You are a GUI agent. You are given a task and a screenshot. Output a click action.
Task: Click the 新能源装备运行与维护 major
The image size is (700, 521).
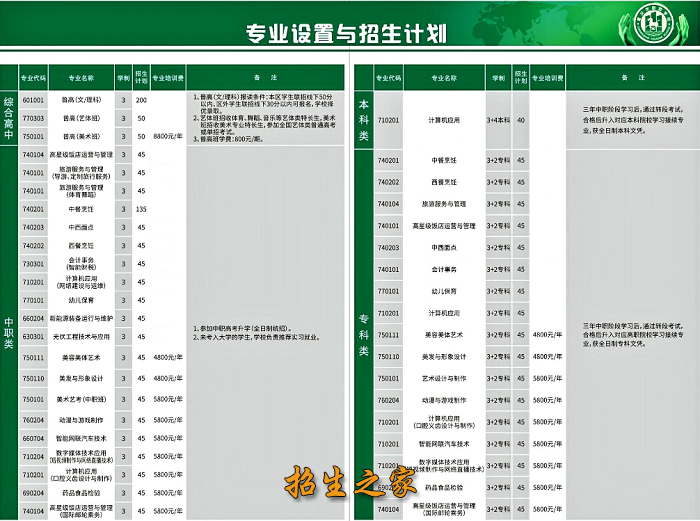point(80,318)
